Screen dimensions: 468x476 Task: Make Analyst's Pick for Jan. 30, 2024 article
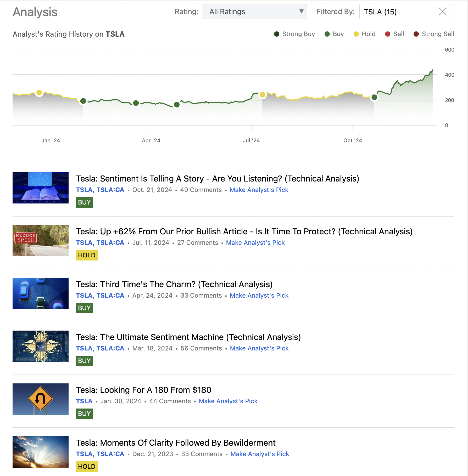(x=228, y=401)
